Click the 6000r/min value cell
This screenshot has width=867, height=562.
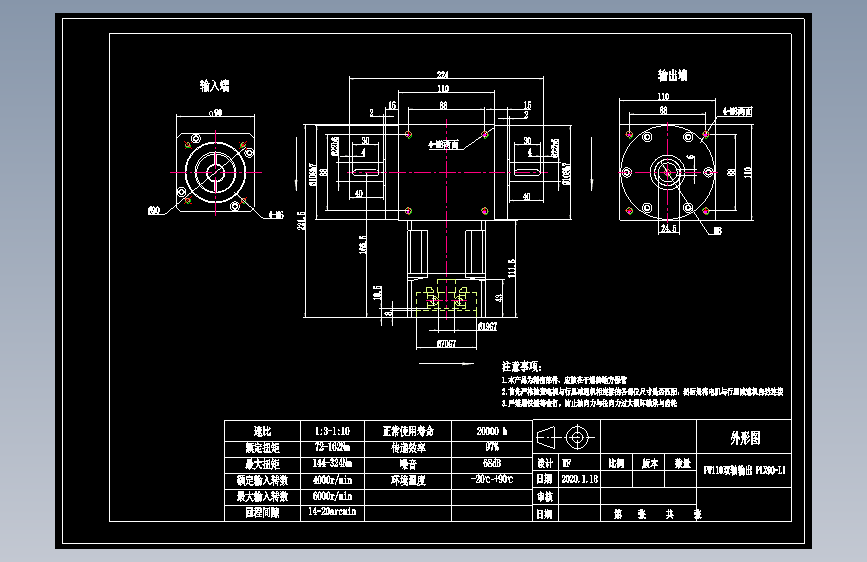pos(332,496)
